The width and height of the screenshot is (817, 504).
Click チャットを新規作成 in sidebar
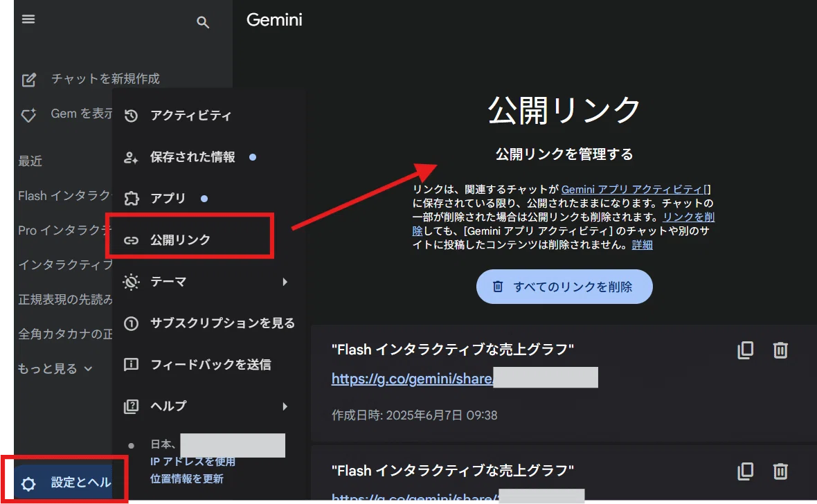105,79
